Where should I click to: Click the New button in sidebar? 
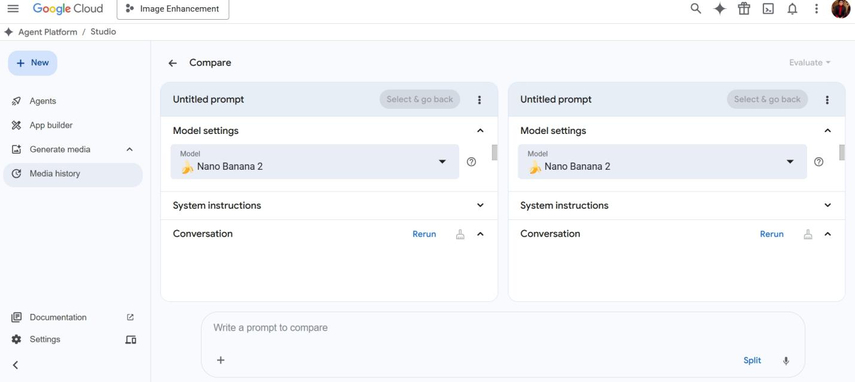point(32,63)
